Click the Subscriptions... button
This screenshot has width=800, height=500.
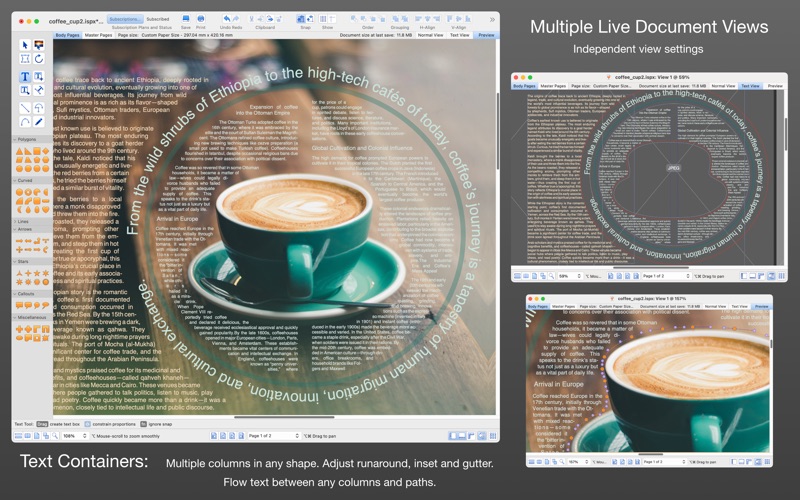pos(125,19)
